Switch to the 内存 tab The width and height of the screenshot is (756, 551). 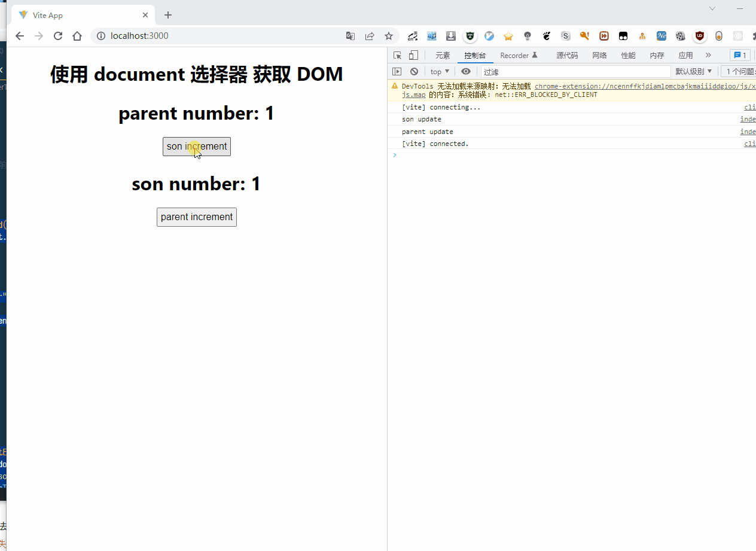click(x=657, y=56)
